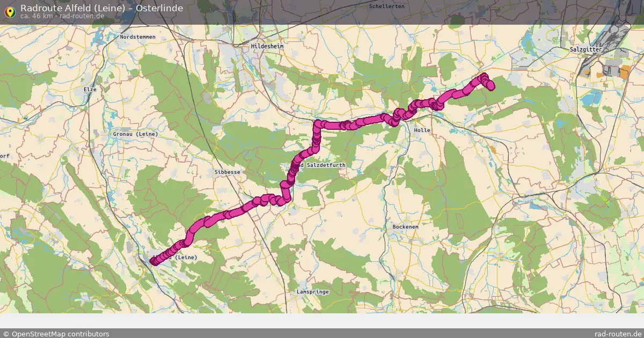Click the route start marker at Alfeld
This screenshot has height=338, width=644.
[x=153, y=261]
